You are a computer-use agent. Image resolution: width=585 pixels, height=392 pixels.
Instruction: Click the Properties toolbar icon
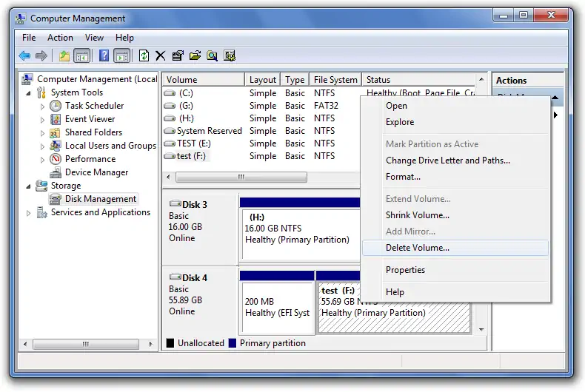coord(178,56)
